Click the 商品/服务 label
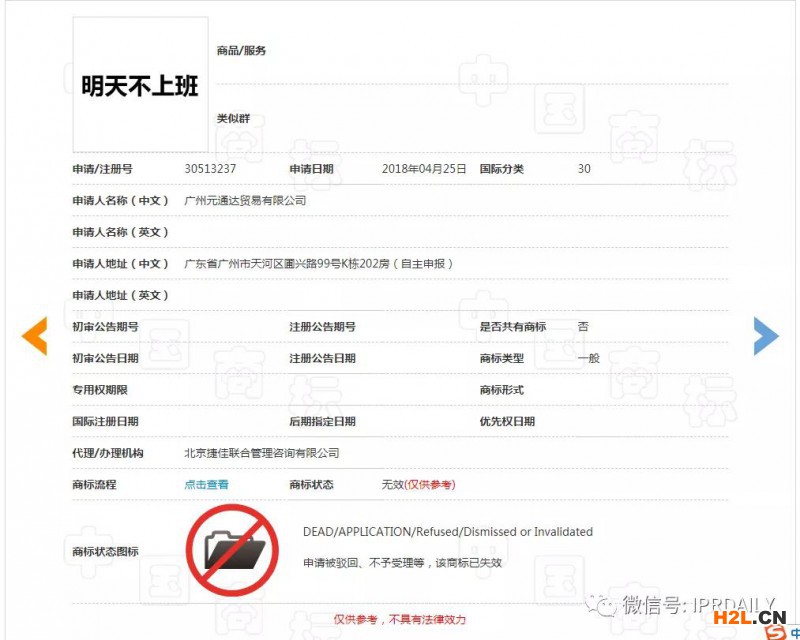Image resolution: width=800 pixels, height=640 pixels. [241, 51]
